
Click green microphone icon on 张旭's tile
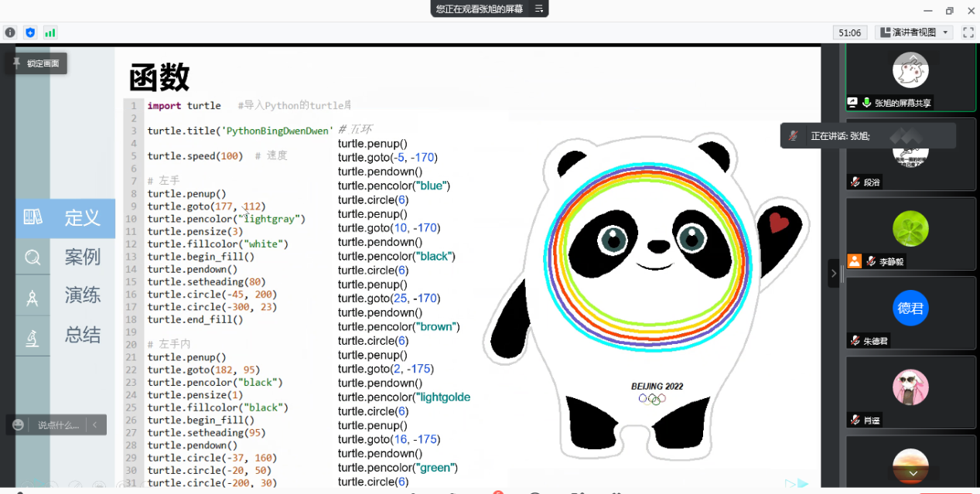(x=867, y=103)
